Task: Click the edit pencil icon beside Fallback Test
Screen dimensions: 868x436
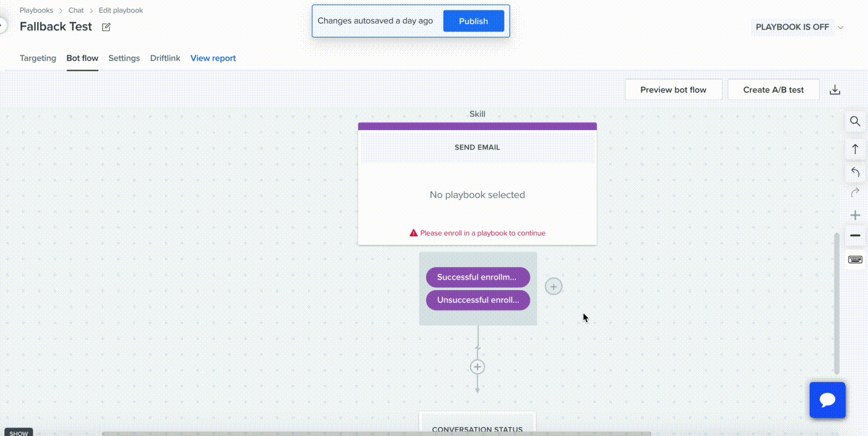Action: [107, 27]
